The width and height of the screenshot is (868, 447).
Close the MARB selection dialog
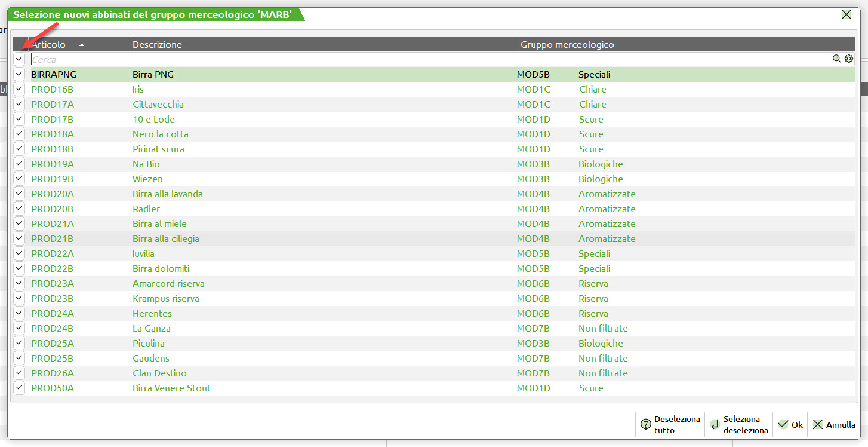(x=846, y=15)
